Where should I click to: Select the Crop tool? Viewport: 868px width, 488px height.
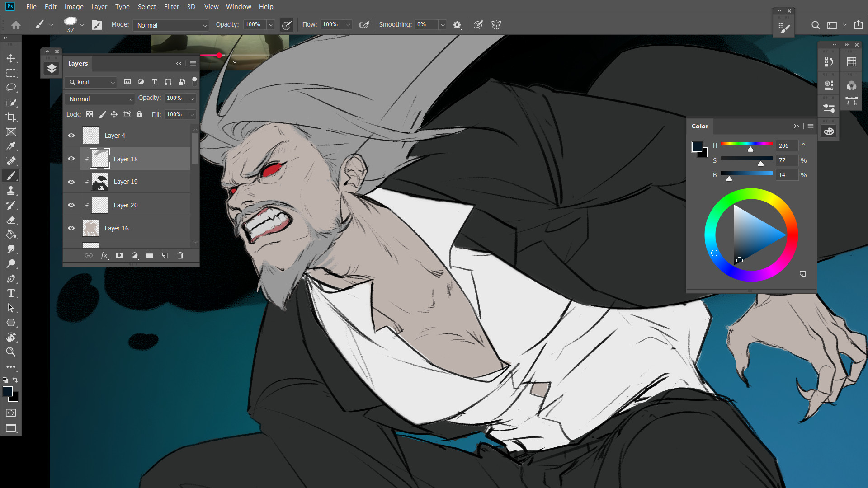pyautogui.click(x=11, y=117)
